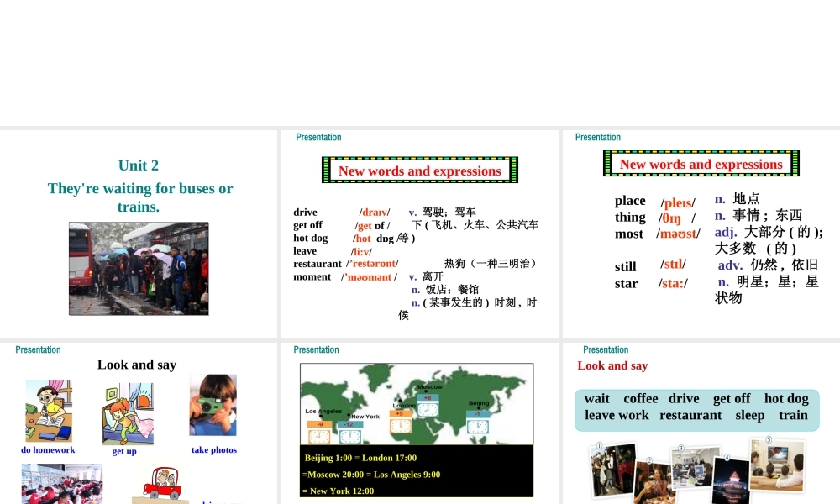This screenshot has width=840, height=504.
Task: Select the word 'place' on vocabulary slide
Action: point(630,201)
